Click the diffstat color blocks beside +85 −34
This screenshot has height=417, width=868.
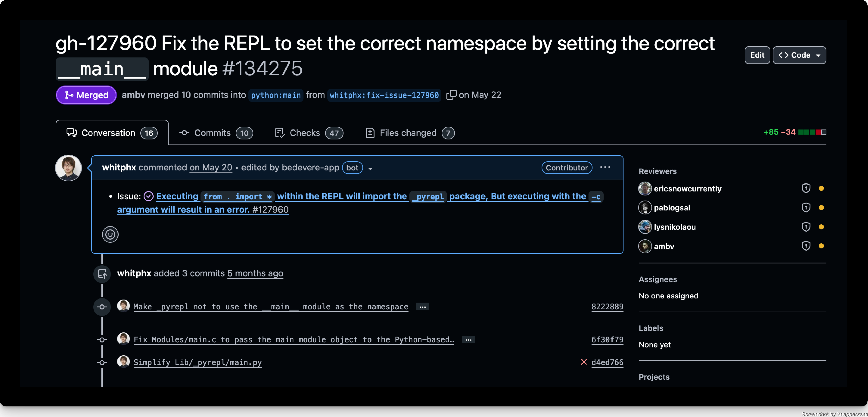[812, 132]
